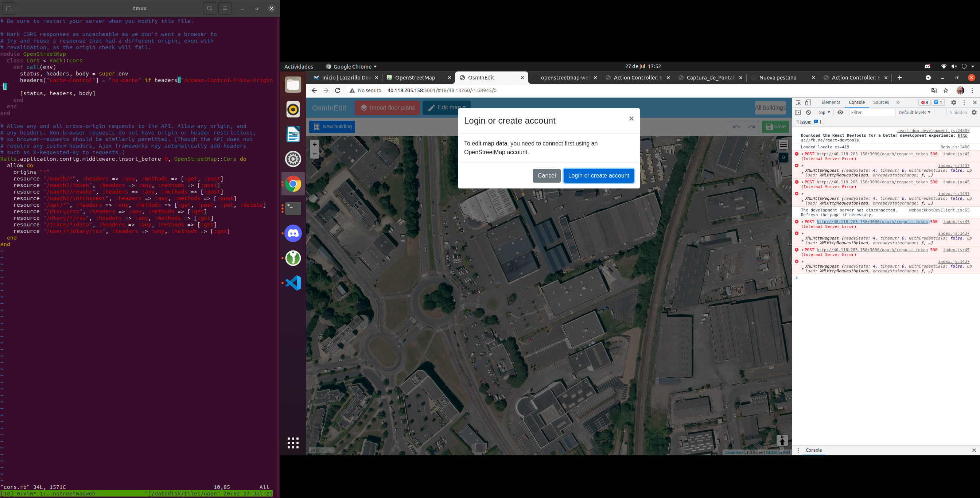
Task: Show more DevTools tabs chevron
Action: (898, 102)
